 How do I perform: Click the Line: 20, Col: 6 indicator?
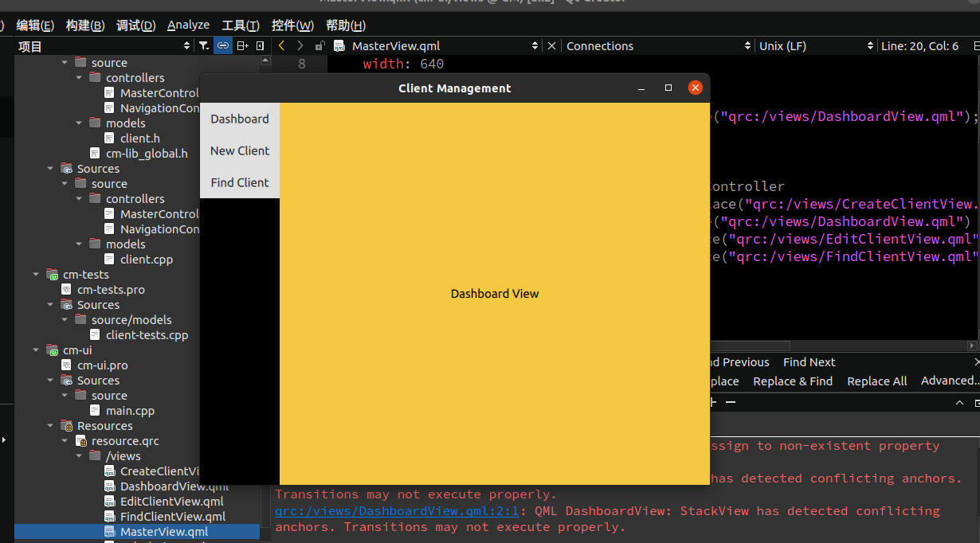tap(920, 46)
